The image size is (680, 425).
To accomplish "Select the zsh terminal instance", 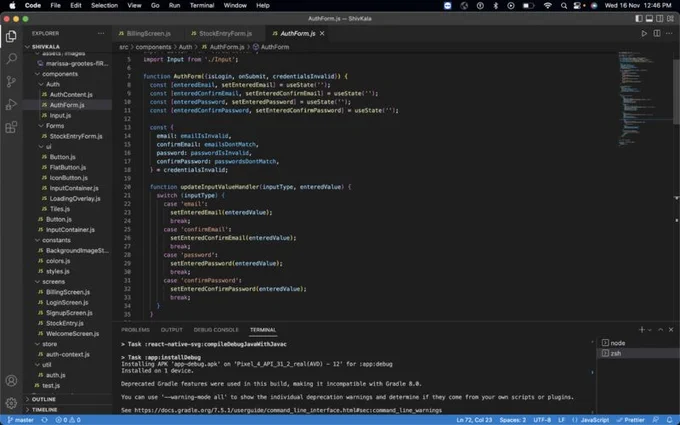I will 636,353.
